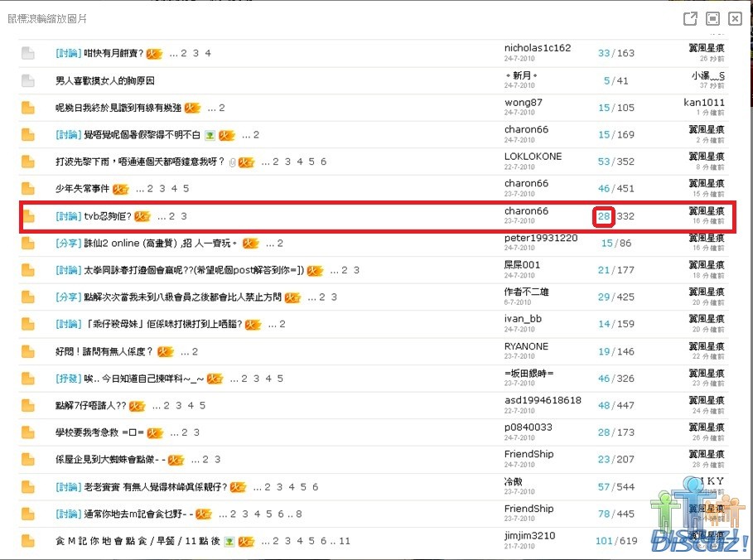Click the hot badge after 誅仙2 online thread

(250, 244)
